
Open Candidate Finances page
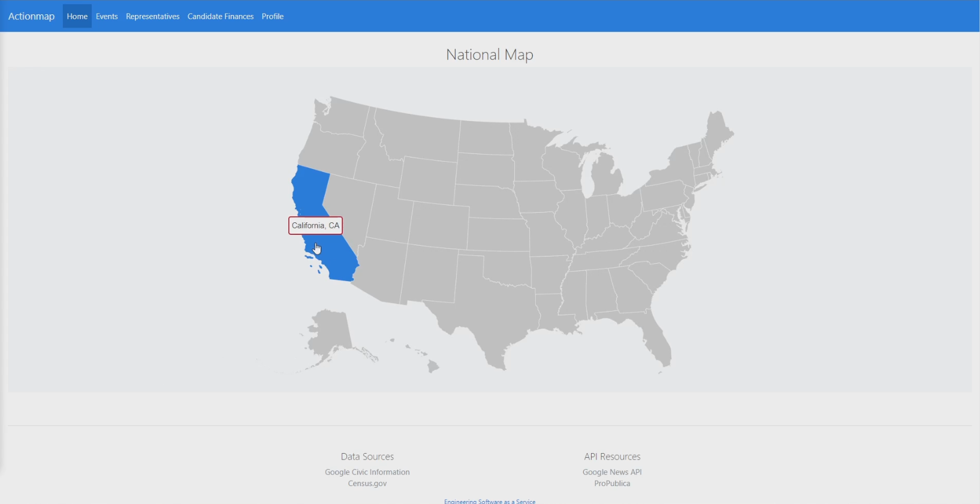tap(221, 16)
